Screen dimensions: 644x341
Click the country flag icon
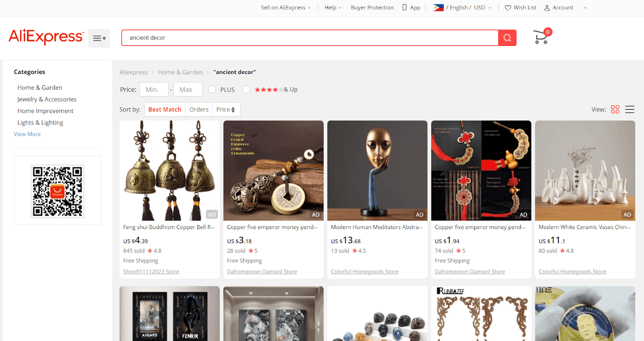[438, 7]
